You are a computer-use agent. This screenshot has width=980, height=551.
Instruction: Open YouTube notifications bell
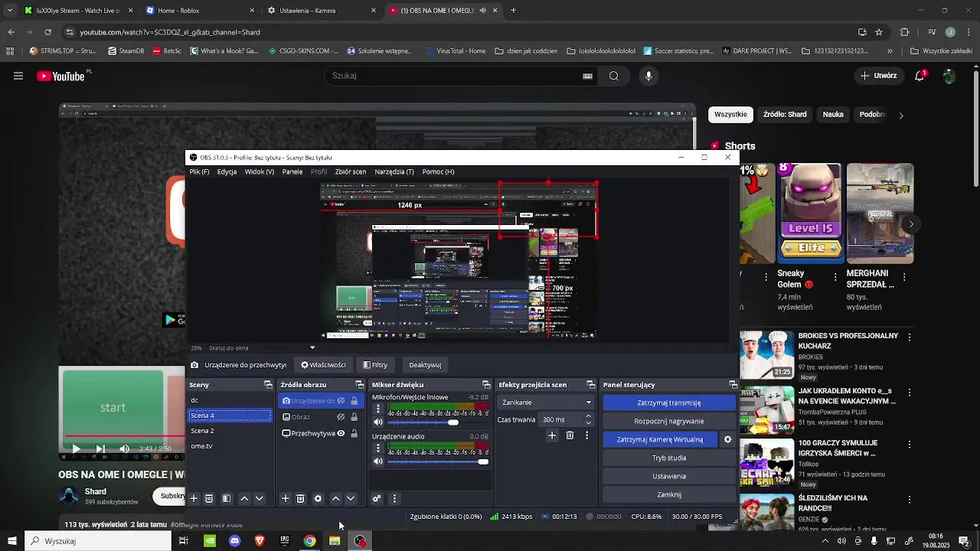920,76
